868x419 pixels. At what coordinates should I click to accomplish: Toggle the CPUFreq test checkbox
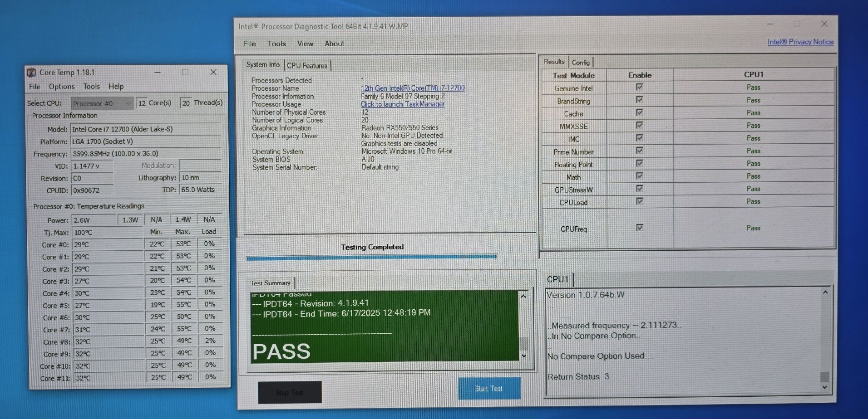pyautogui.click(x=639, y=228)
